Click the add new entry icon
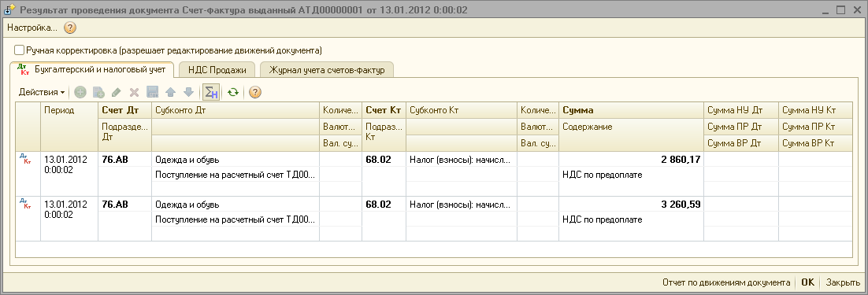 coord(80,92)
